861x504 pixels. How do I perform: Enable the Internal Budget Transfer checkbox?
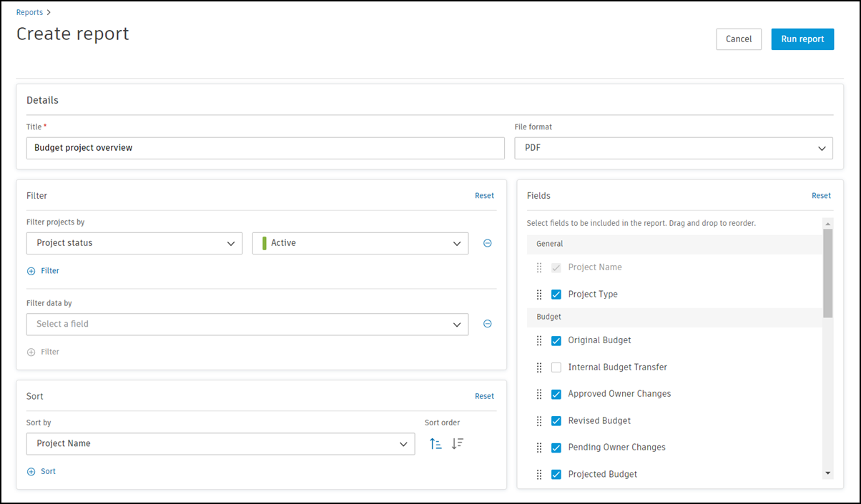pyautogui.click(x=556, y=367)
